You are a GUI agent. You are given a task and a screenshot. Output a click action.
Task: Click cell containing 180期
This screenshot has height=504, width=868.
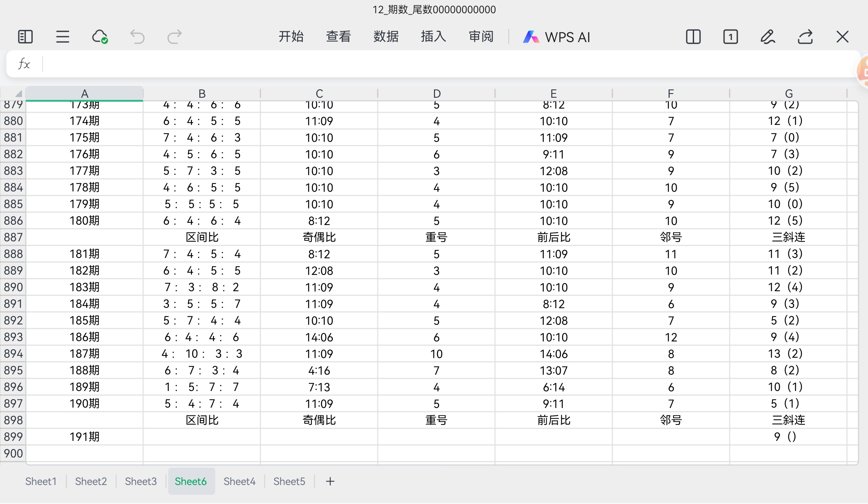pyautogui.click(x=84, y=221)
